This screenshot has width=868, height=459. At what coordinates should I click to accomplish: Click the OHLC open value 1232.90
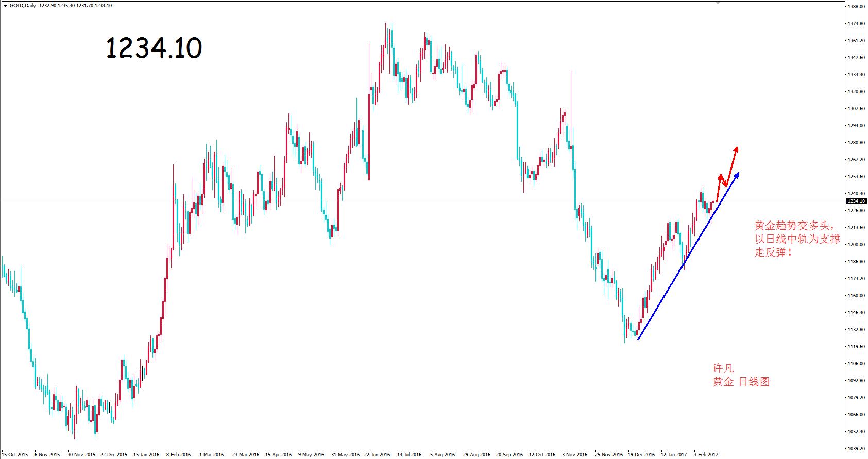(x=47, y=6)
